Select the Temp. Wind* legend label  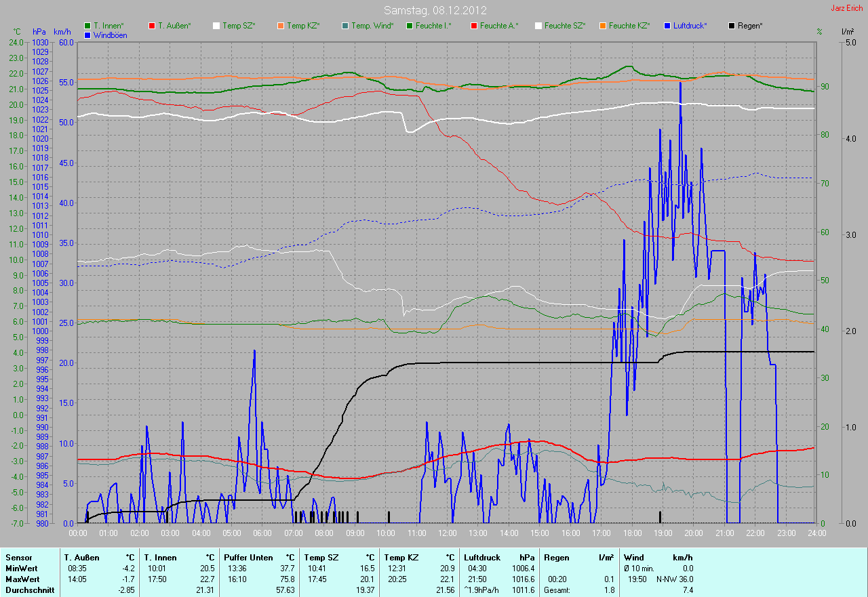tap(372, 26)
